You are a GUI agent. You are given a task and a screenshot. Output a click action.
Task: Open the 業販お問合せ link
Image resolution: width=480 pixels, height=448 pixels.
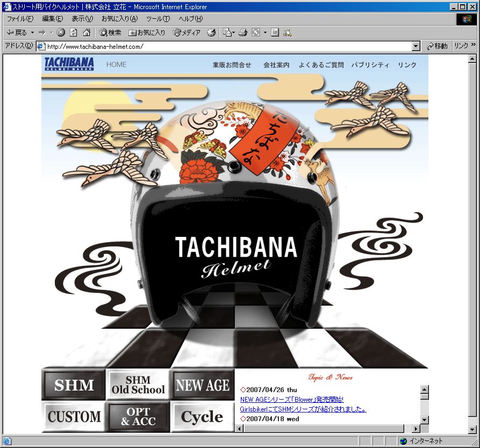pyautogui.click(x=232, y=65)
